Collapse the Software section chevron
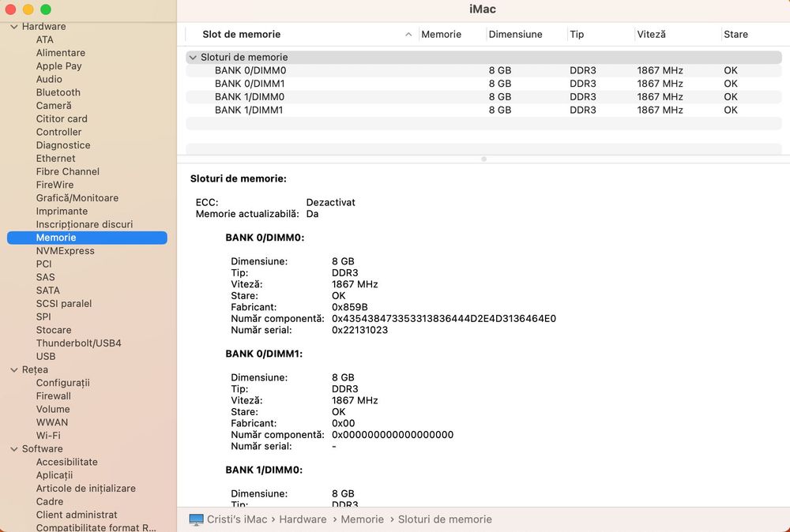Viewport: 790px width, 532px height. pyautogui.click(x=14, y=448)
